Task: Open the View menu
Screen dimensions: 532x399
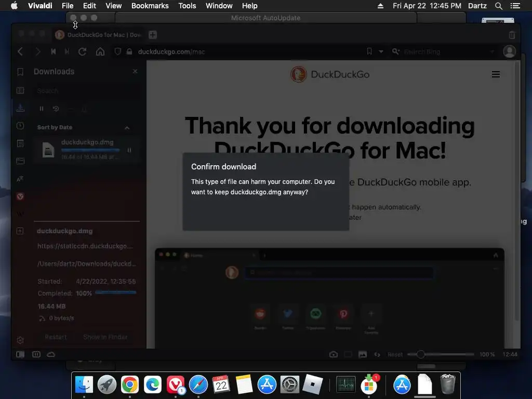Action: click(113, 6)
